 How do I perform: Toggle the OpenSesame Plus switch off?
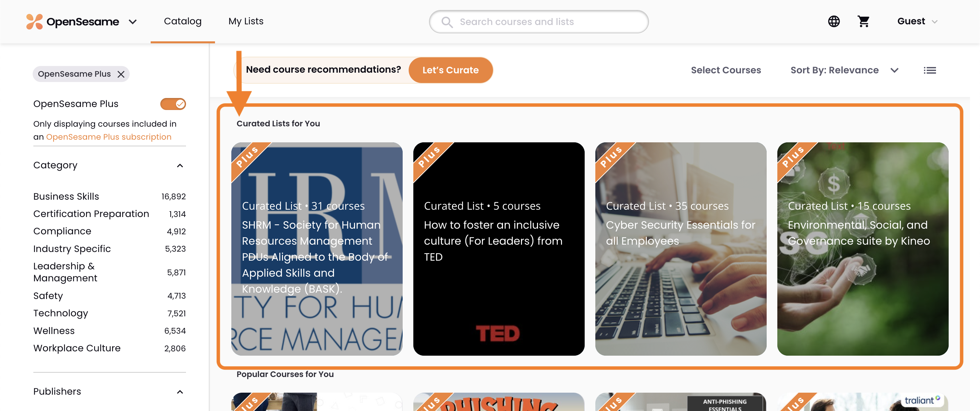173,104
